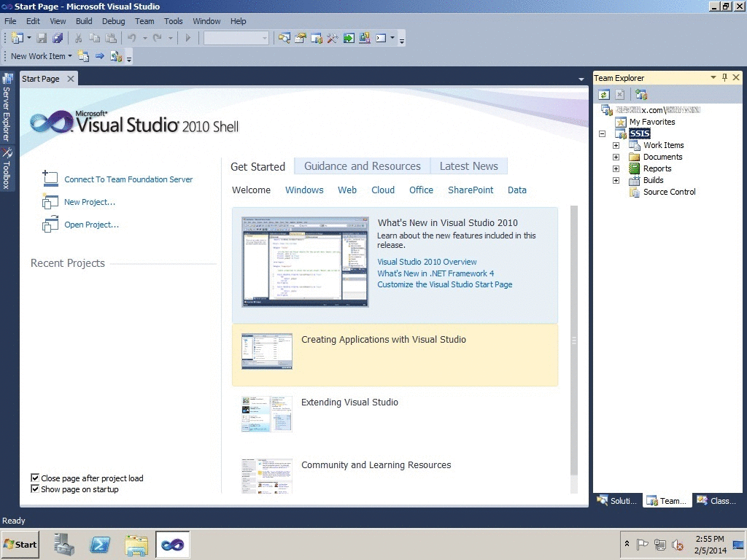The height and width of the screenshot is (560, 747).
Task: Switch to the Solution Explorer bottom tab
Action: [618, 500]
